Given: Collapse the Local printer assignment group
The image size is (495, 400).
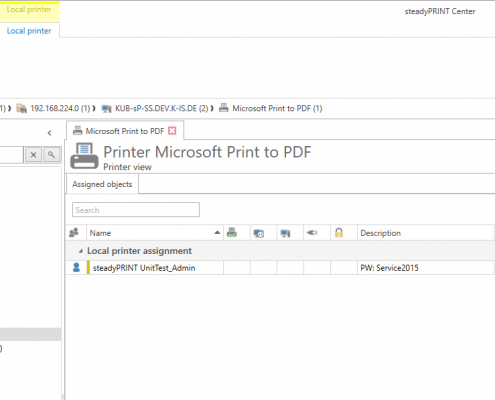Looking at the screenshot, I should click(x=80, y=251).
